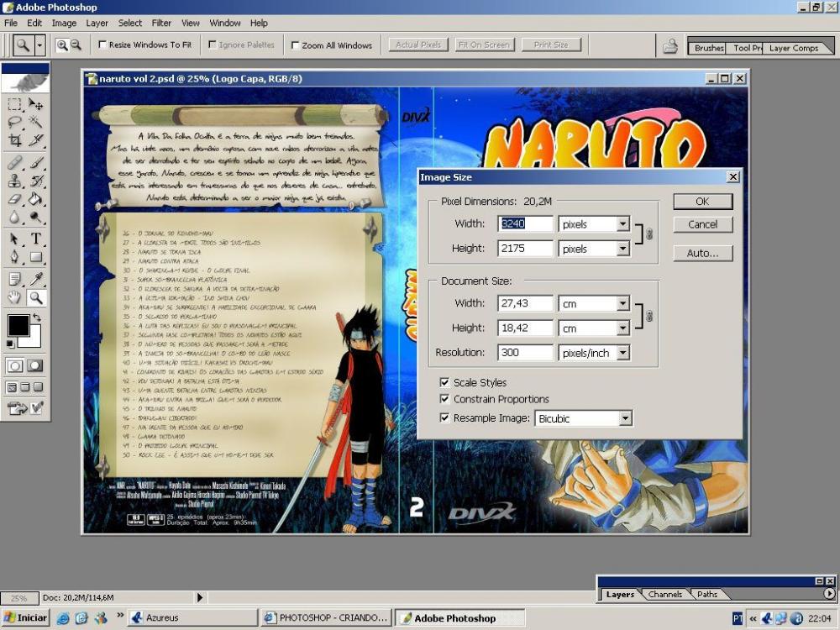Select the Eyedropper tool

(36, 278)
